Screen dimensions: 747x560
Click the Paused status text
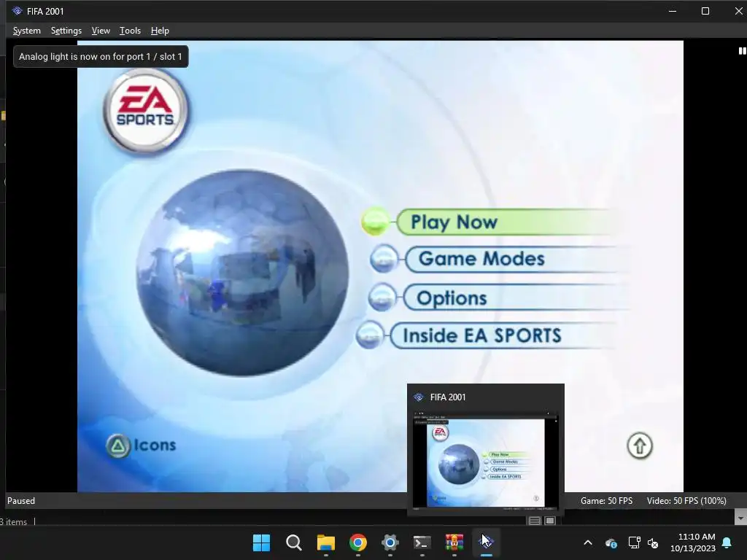point(21,500)
